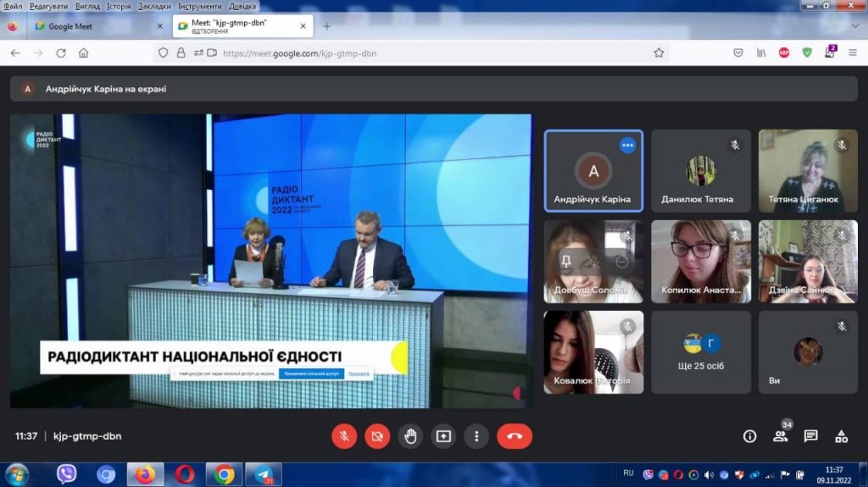
Task: Bookmark this page with the star icon
Action: (659, 53)
